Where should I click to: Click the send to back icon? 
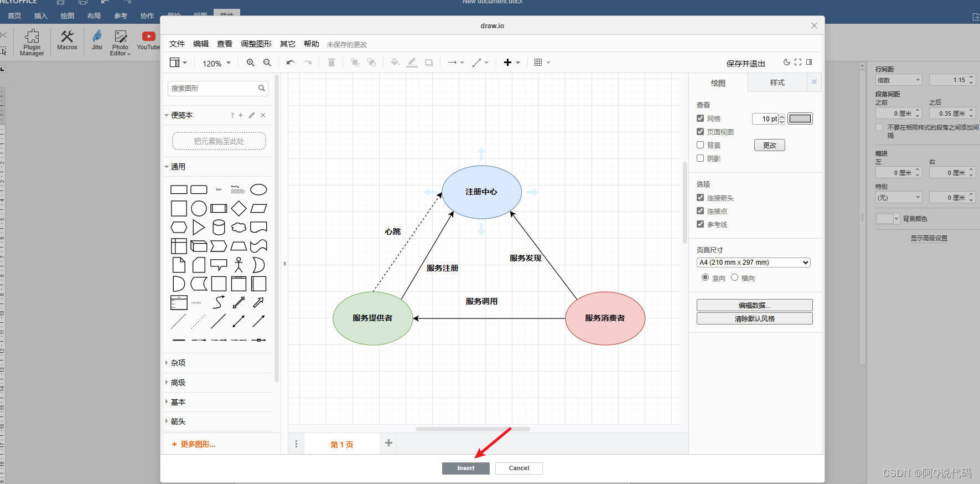click(371, 63)
